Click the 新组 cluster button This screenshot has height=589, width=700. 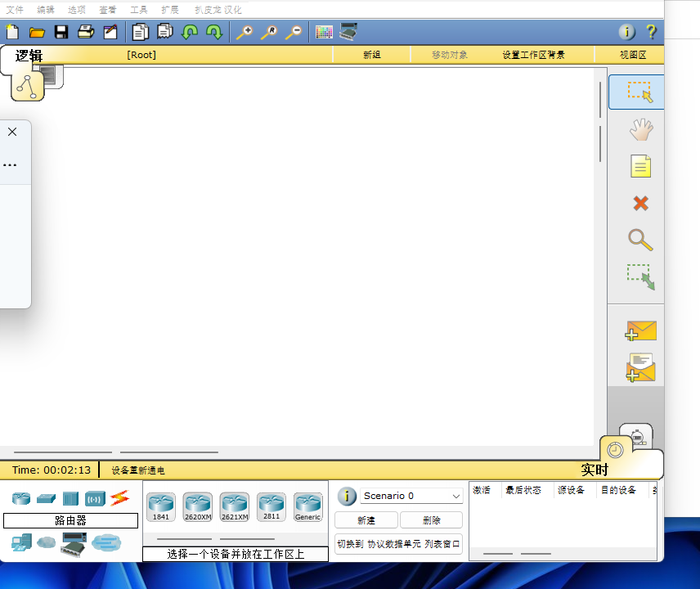click(x=371, y=55)
